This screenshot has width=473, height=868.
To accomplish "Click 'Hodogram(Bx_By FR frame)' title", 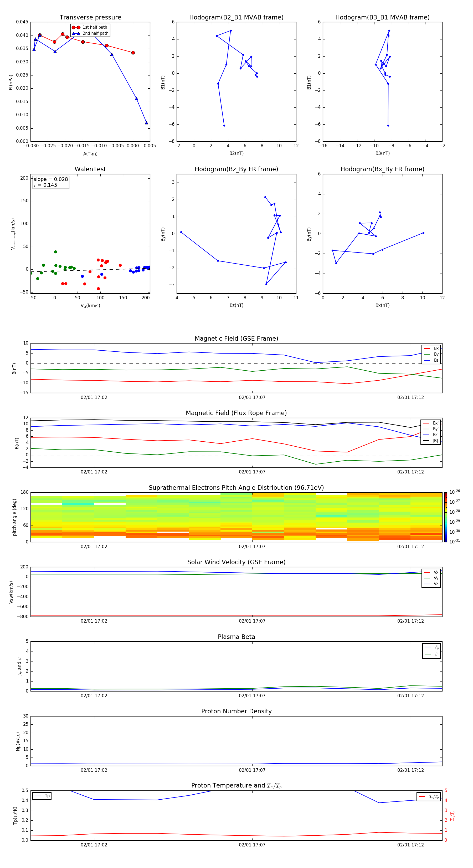I will (382, 169).
